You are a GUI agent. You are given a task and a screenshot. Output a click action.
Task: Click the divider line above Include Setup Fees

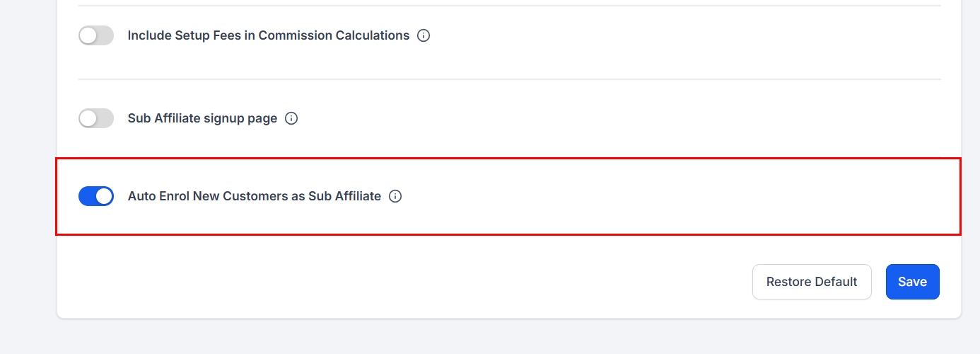509,6
